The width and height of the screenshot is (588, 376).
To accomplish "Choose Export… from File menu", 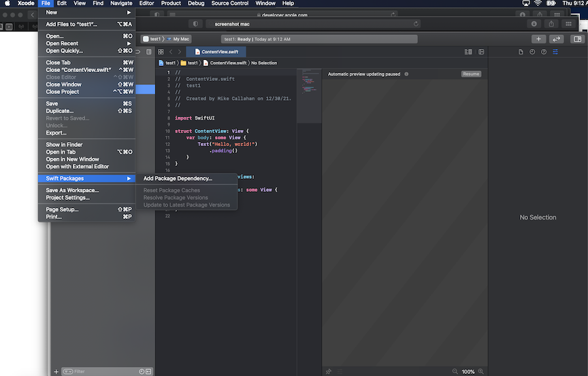I will point(86,133).
